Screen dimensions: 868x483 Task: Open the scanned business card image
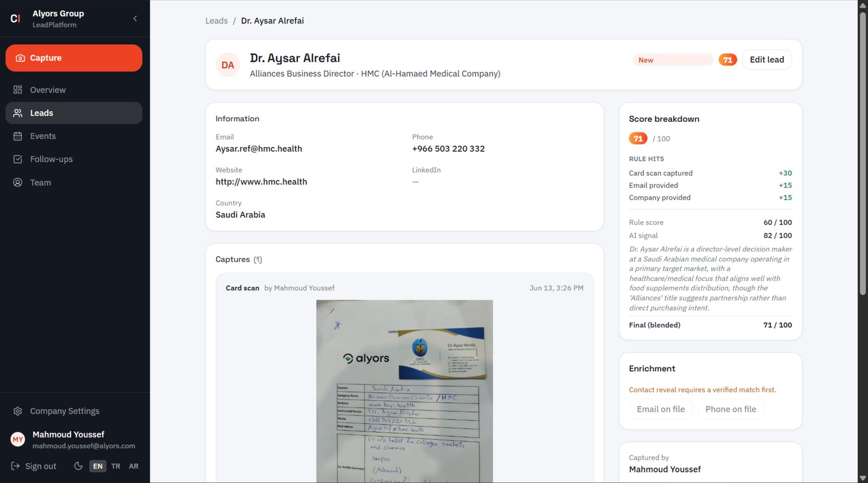[x=405, y=391]
